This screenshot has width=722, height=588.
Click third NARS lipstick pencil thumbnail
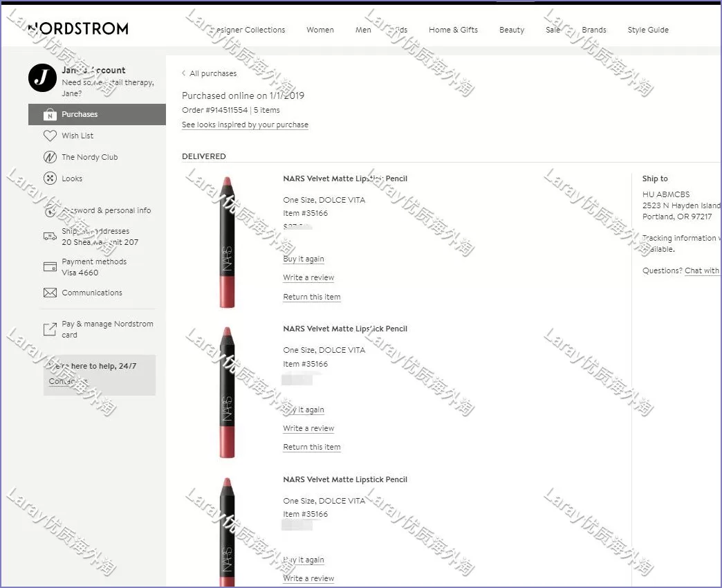[227, 532]
